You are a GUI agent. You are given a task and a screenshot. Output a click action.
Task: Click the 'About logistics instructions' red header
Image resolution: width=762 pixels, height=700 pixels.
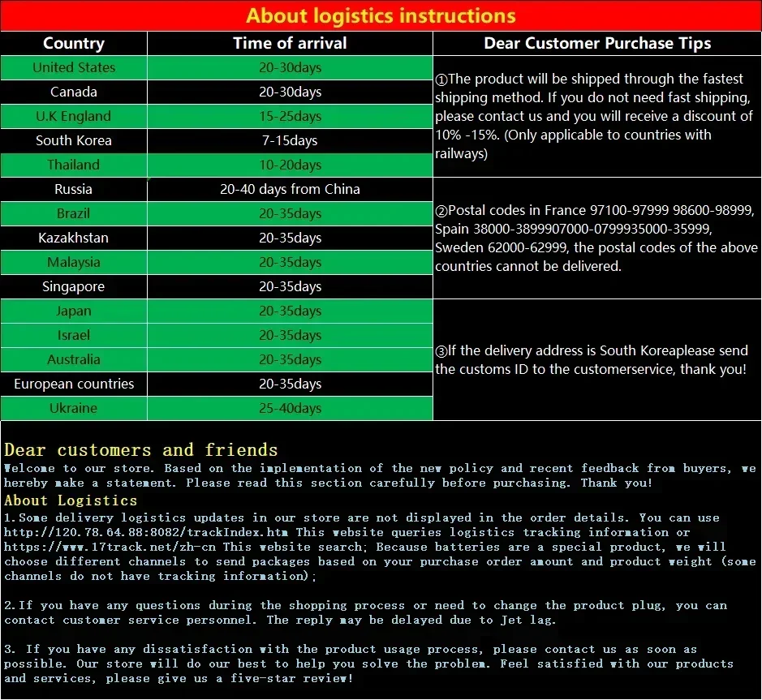381,15
